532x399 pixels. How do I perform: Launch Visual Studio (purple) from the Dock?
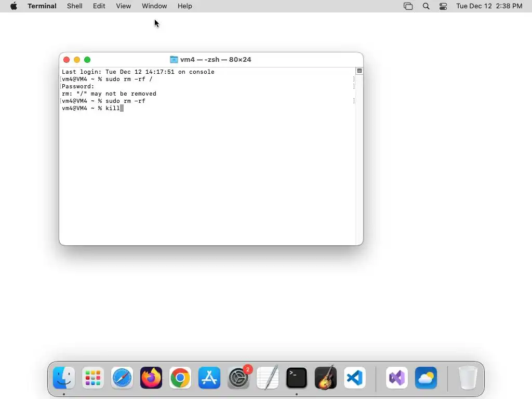click(397, 378)
